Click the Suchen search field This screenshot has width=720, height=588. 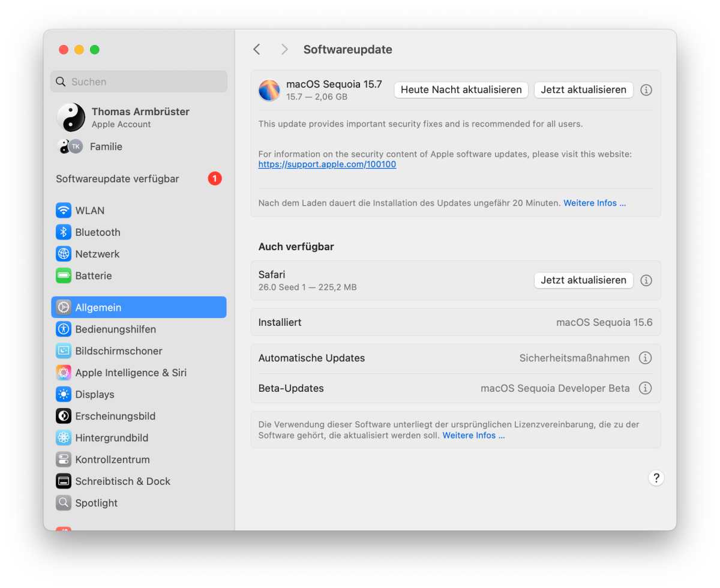pos(139,82)
